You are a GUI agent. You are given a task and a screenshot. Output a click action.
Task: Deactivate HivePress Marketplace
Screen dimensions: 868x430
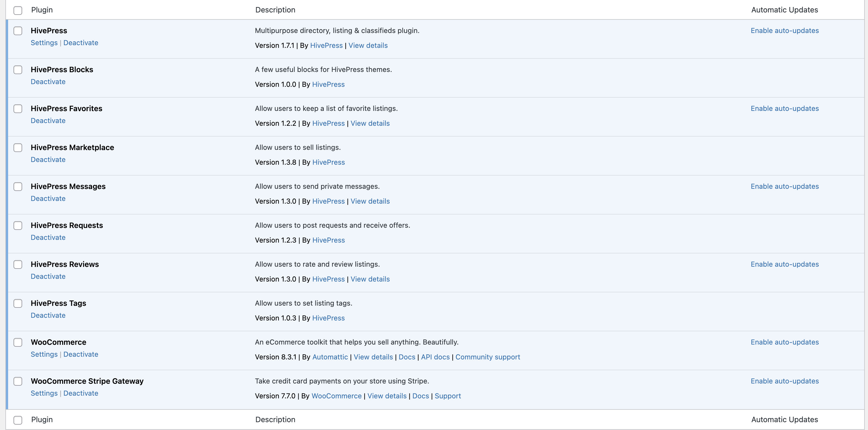(x=48, y=160)
